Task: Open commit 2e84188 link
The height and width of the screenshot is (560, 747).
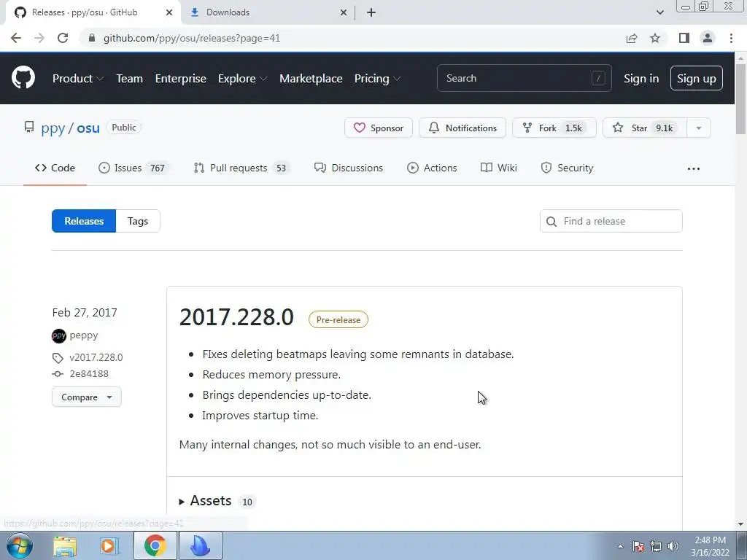Action: point(89,374)
